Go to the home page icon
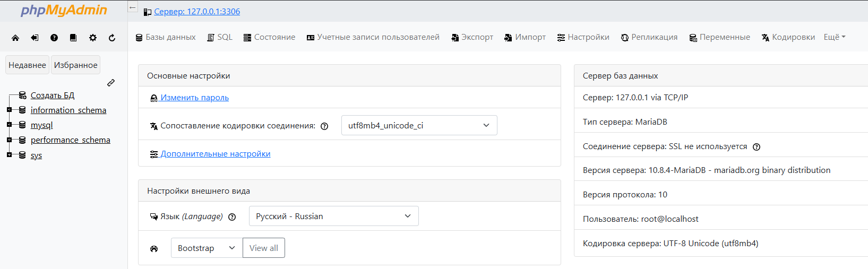Screen dimensions: 868x269 [x=15, y=38]
